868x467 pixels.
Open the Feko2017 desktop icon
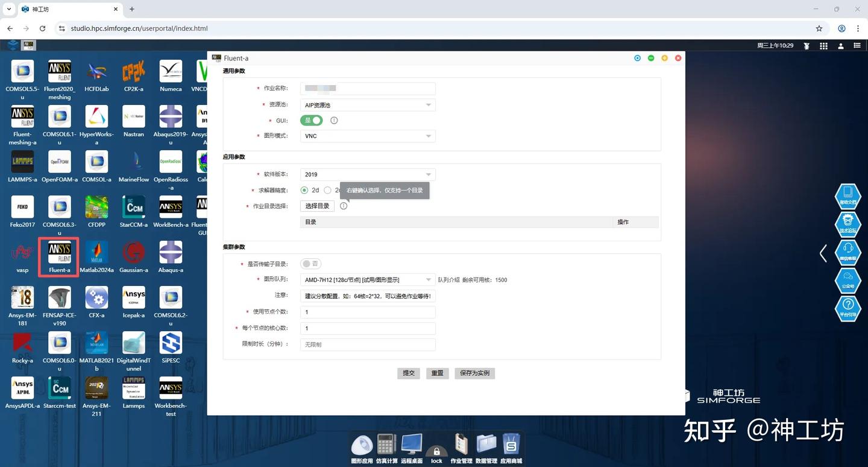coord(23,207)
